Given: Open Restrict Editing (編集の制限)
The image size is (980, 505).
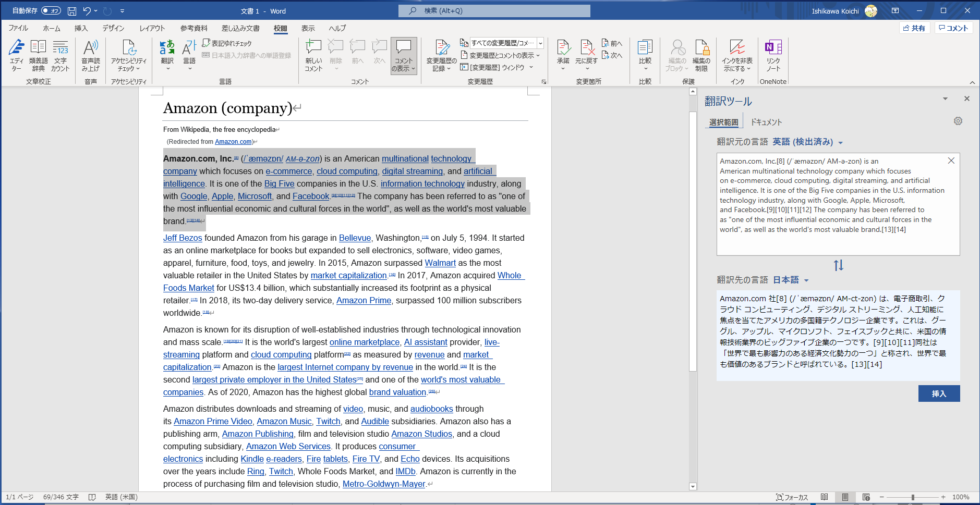Looking at the screenshot, I should pos(701,55).
